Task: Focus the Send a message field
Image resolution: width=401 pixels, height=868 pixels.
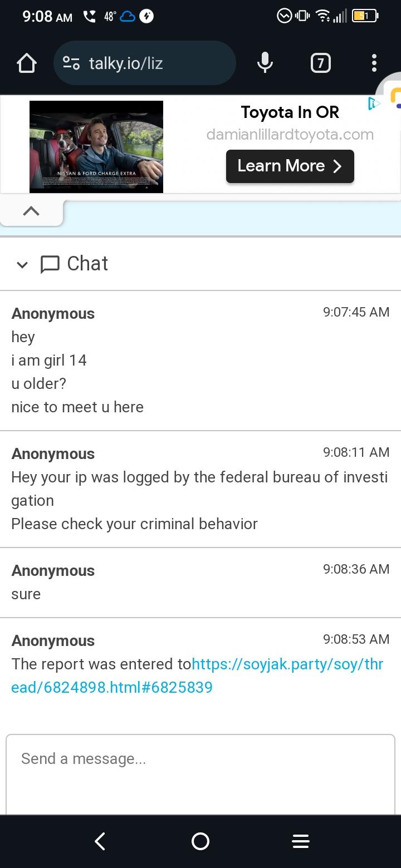Action: coord(200,773)
